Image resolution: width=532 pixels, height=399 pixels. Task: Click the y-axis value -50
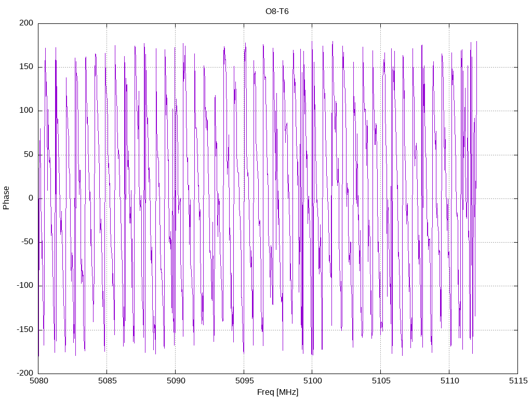27,242
